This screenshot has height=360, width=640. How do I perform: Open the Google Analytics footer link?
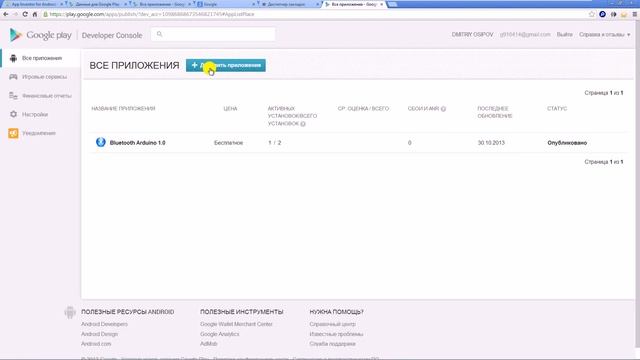[x=220, y=334]
